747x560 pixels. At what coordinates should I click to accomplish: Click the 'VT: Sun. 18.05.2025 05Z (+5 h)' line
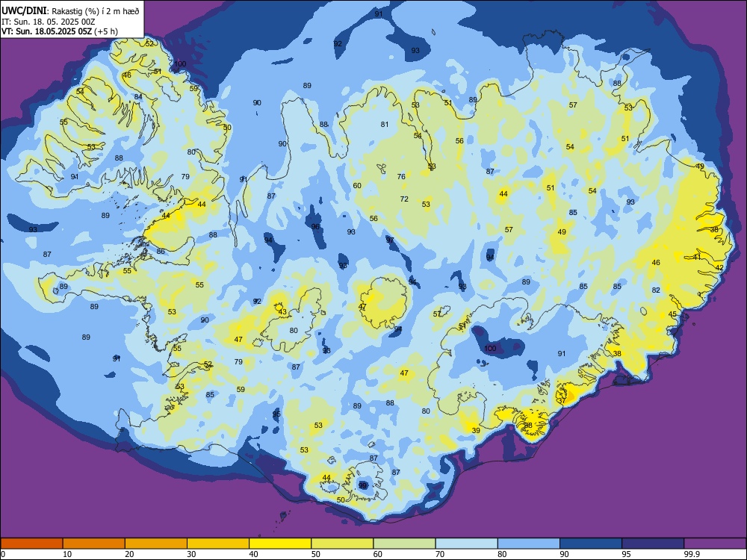[x=60, y=31]
